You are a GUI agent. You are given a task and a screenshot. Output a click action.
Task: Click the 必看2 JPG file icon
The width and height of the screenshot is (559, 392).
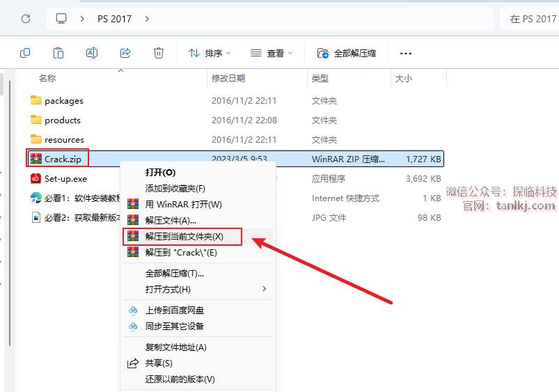click(x=36, y=217)
